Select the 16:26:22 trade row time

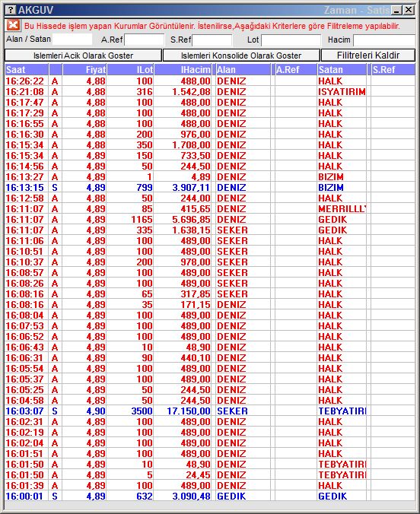point(24,81)
